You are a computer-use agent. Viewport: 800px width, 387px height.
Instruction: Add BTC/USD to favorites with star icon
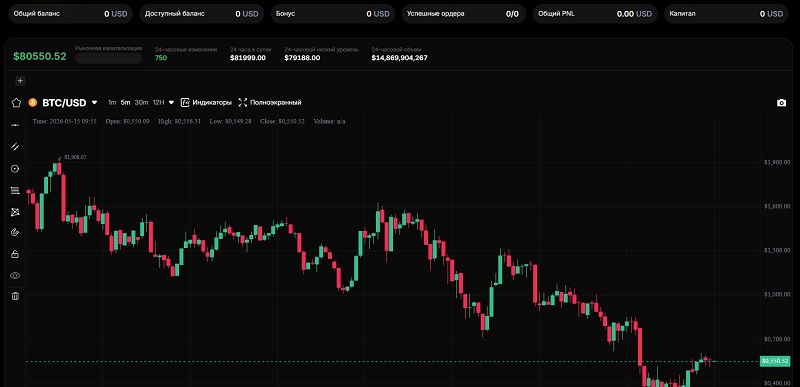[16, 102]
